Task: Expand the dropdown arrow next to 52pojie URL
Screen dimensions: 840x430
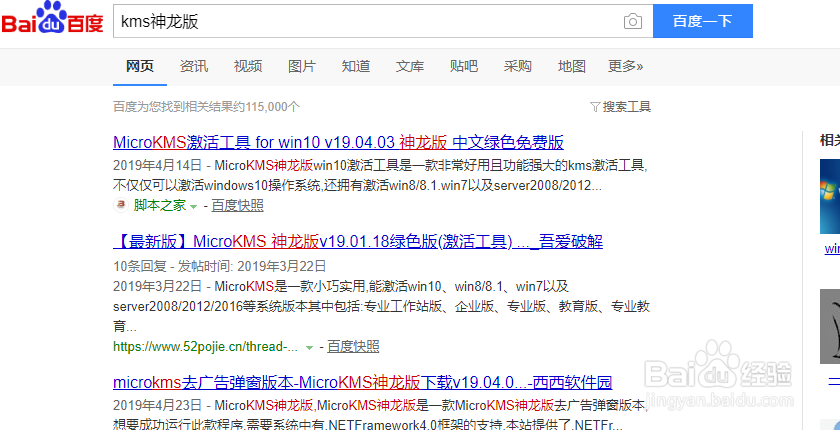Action: [309, 348]
